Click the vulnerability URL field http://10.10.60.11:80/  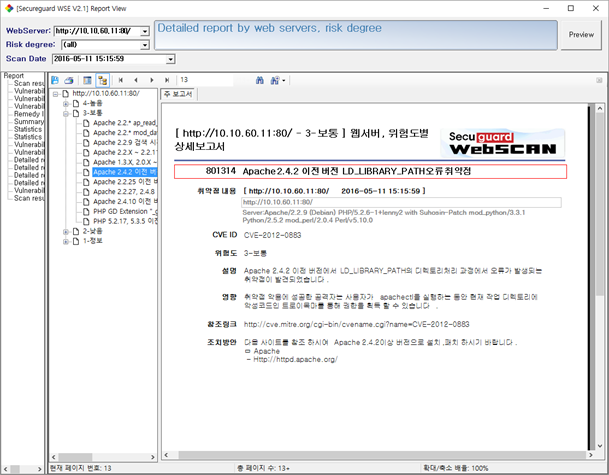point(401,202)
